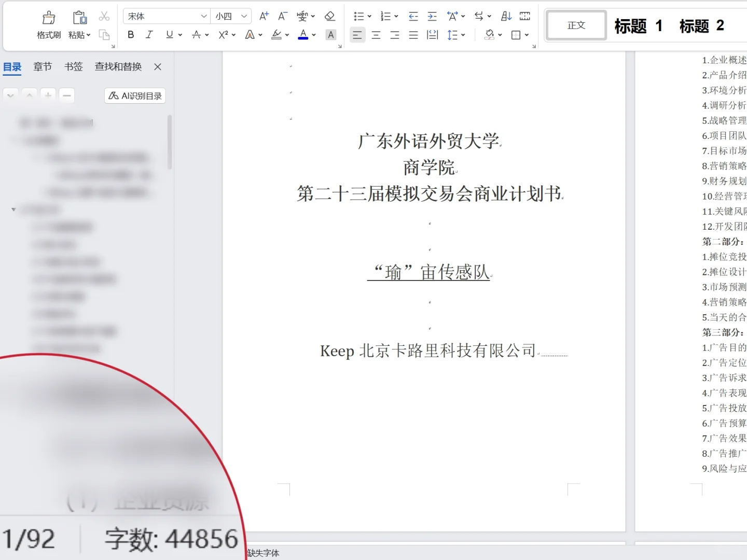Toggle right alignment
747x560 pixels.
pyautogui.click(x=395, y=35)
